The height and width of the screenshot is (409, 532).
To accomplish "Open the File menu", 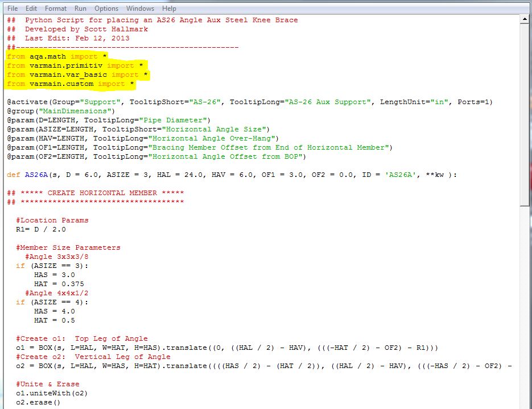I will point(13,8).
